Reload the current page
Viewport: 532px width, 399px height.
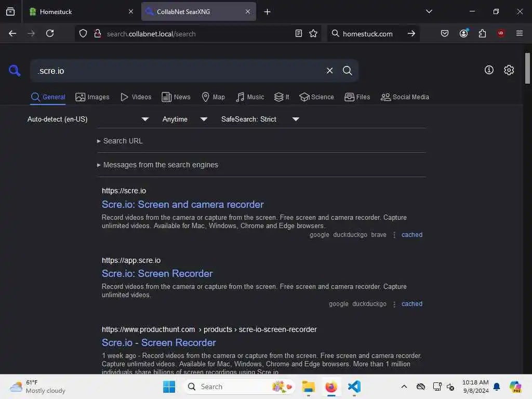50,33
